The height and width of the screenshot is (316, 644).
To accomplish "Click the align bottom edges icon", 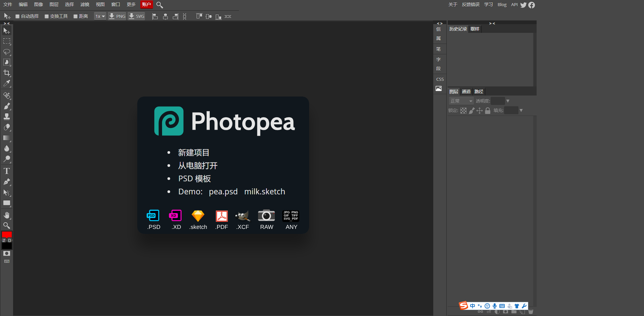I will click(218, 16).
